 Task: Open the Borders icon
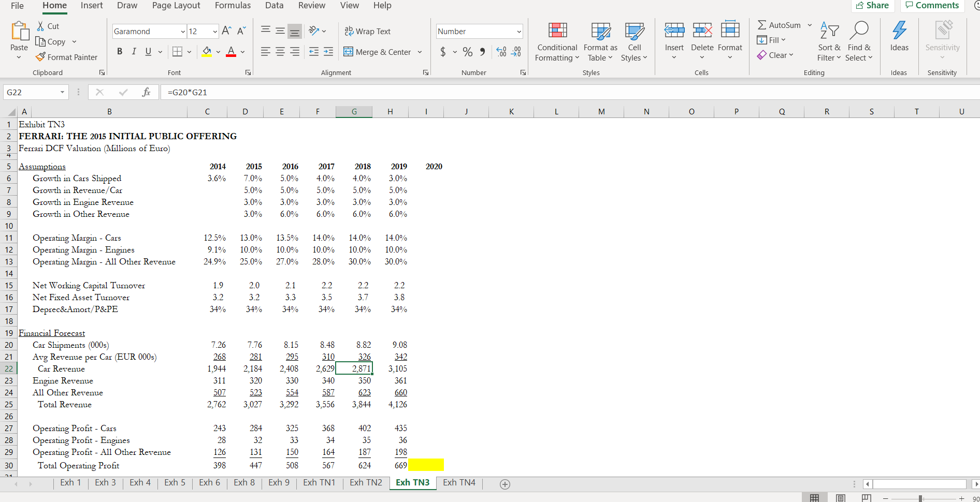click(x=177, y=51)
